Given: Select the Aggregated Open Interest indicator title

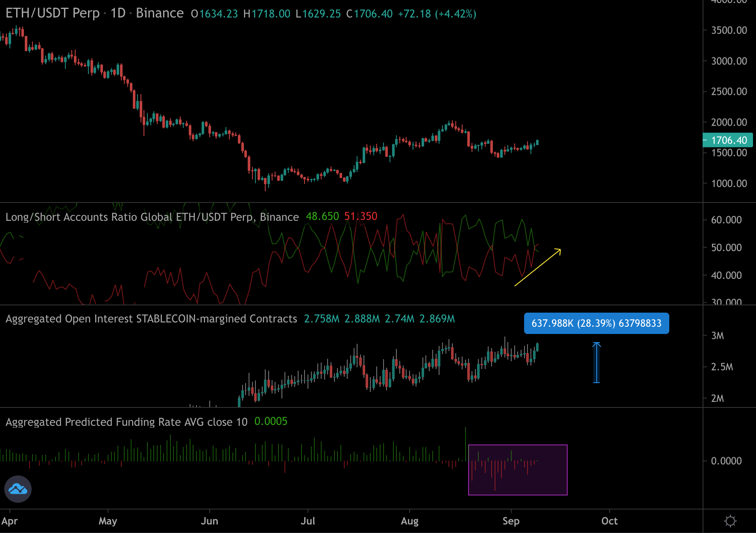Looking at the screenshot, I should (151, 319).
